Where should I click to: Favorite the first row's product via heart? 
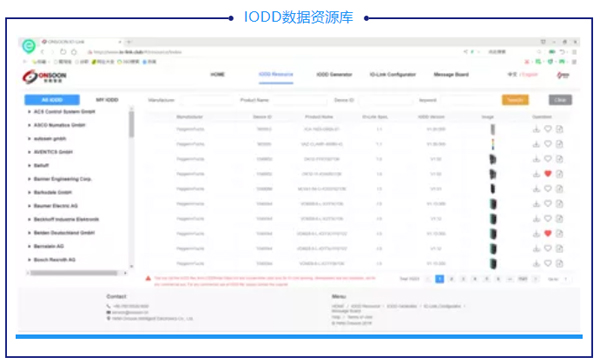pos(548,129)
